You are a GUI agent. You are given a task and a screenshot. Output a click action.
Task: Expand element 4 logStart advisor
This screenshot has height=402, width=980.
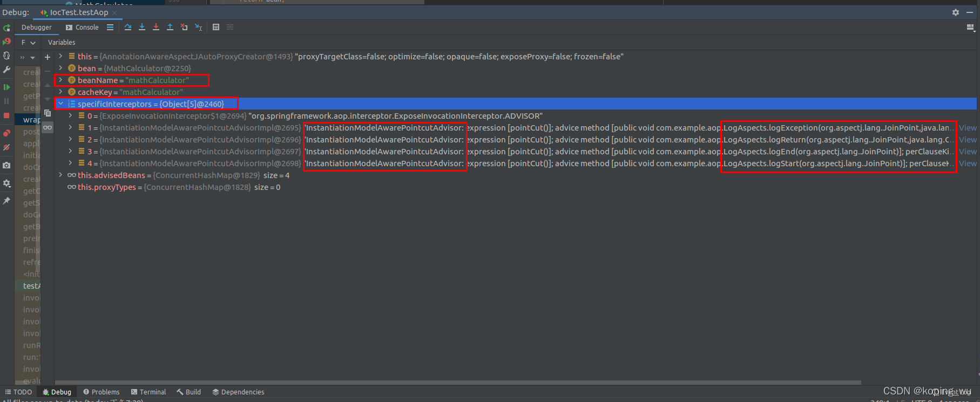click(x=70, y=163)
